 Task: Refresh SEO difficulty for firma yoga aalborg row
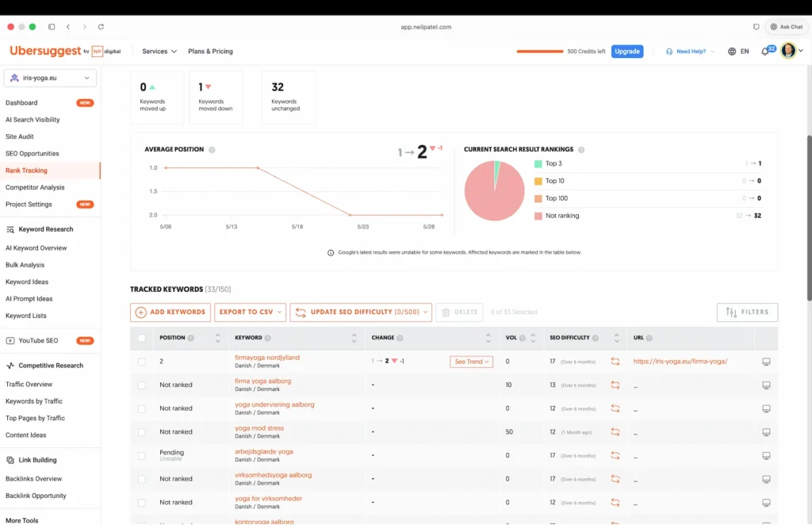coord(615,385)
